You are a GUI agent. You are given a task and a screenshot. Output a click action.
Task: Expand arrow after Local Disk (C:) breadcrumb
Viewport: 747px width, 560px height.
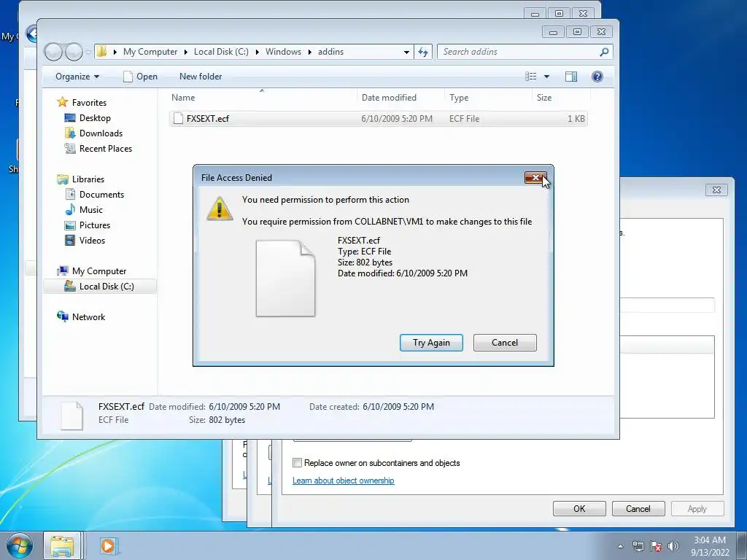pos(258,52)
